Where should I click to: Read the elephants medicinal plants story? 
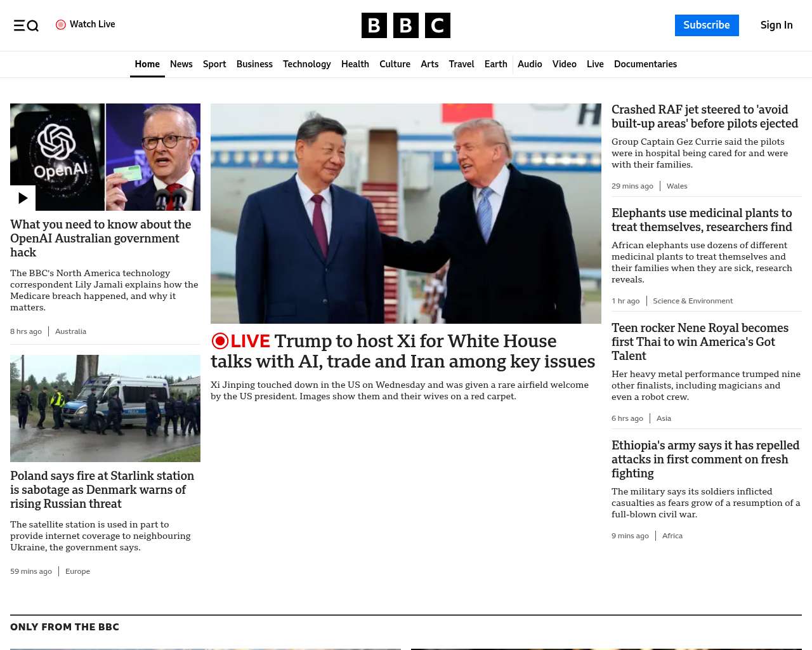(x=702, y=220)
